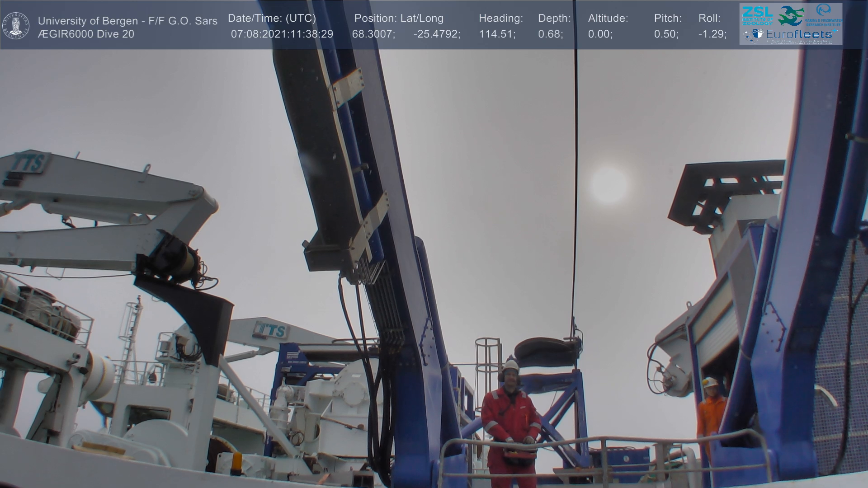Click the Heading value 114.51
This screenshot has height=488, width=868.
pyautogui.click(x=497, y=34)
